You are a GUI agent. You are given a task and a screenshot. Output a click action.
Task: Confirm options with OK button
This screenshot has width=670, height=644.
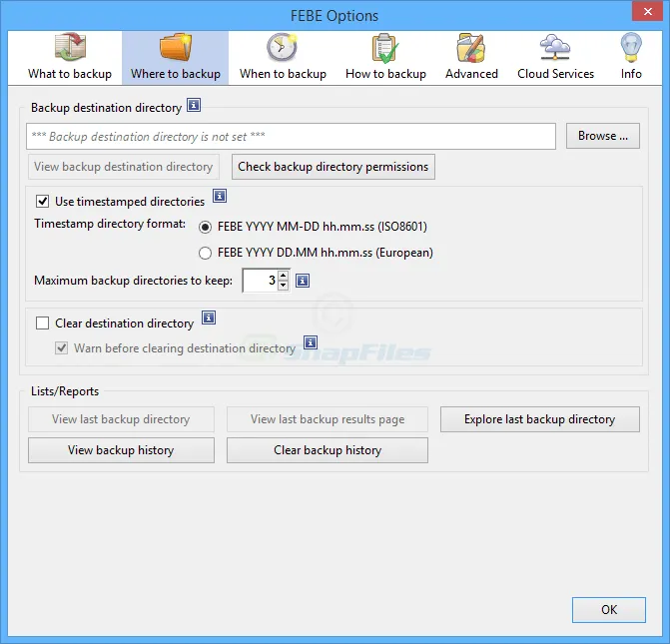tap(609, 610)
